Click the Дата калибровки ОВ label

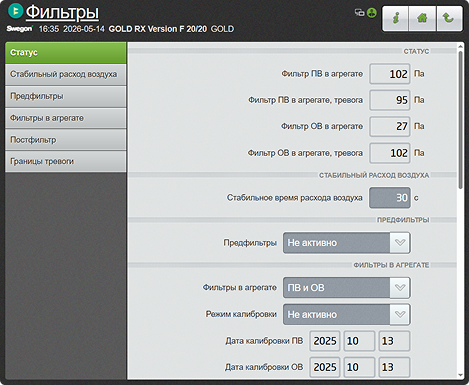click(264, 367)
